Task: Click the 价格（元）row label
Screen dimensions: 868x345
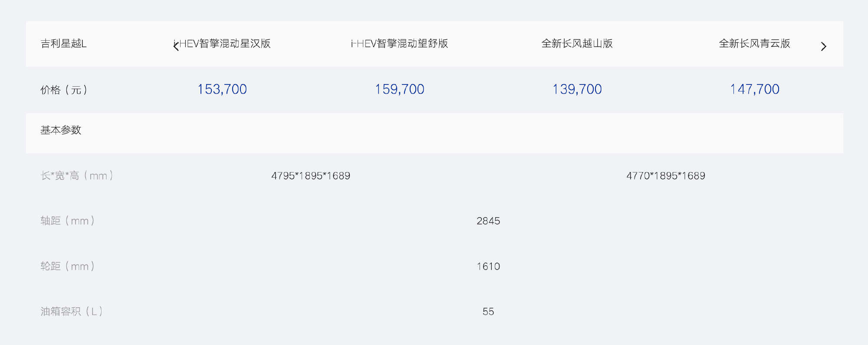Action: point(64,90)
